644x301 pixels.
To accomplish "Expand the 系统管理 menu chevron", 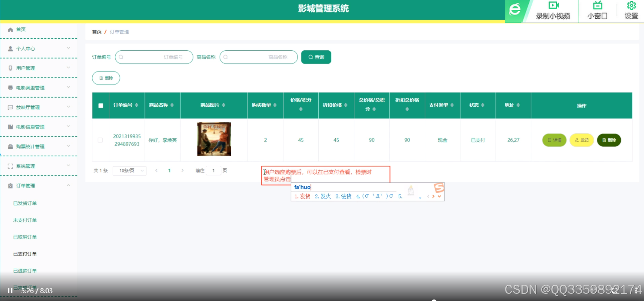I will pyautogui.click(x=68, y=165).
